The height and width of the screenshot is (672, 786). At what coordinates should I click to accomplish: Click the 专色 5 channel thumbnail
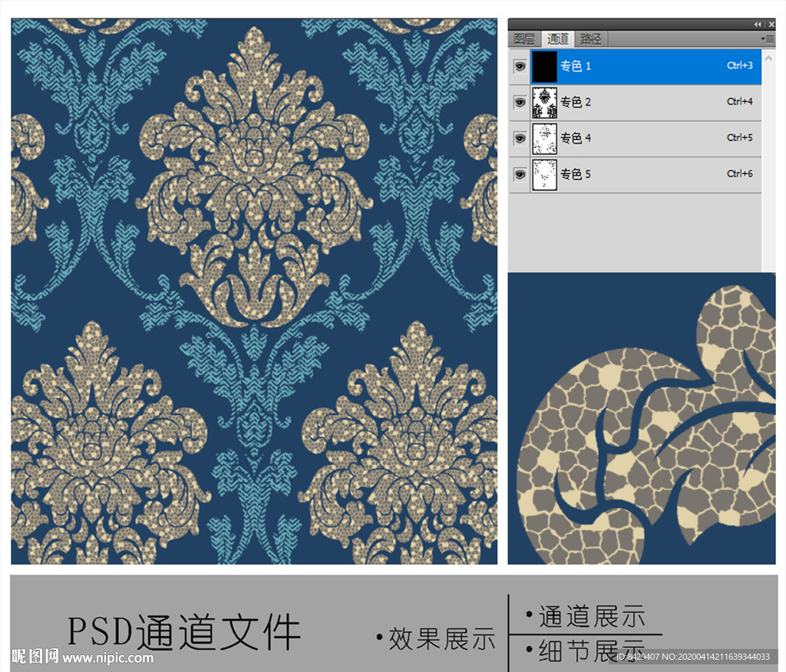tap(544, 175)
